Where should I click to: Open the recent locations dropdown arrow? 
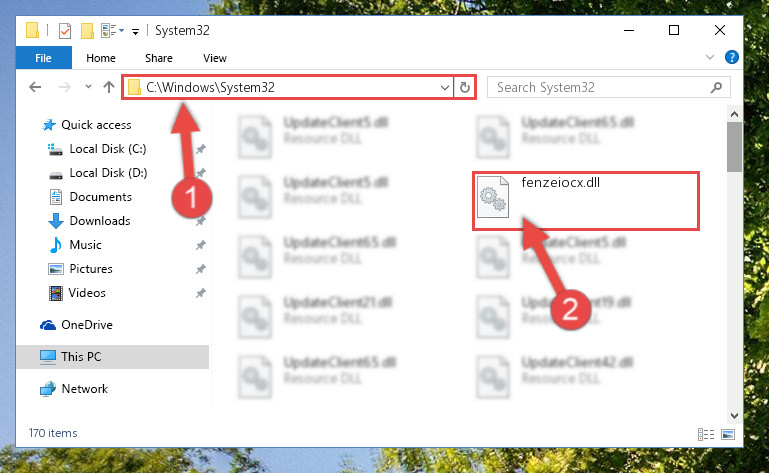click(88, 87)
